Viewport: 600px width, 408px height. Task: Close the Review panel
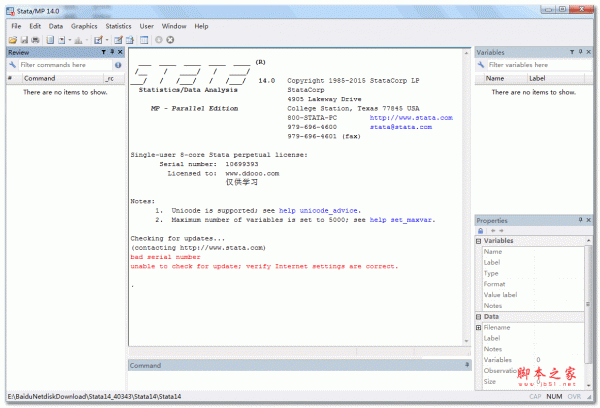tap(120, 52)
